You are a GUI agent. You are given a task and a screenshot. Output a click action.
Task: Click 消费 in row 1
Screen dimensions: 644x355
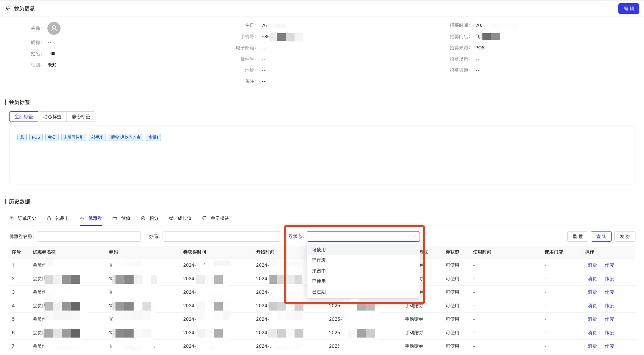(592, 265)
